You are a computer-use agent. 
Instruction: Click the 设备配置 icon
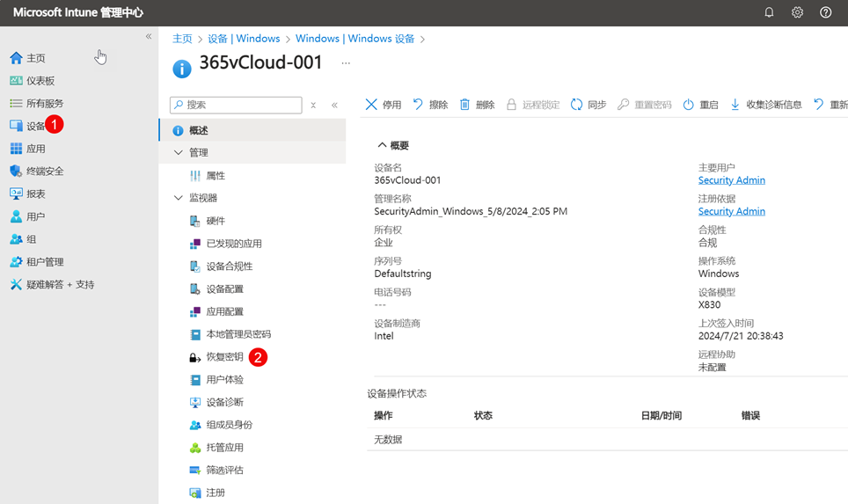(194, 289)
